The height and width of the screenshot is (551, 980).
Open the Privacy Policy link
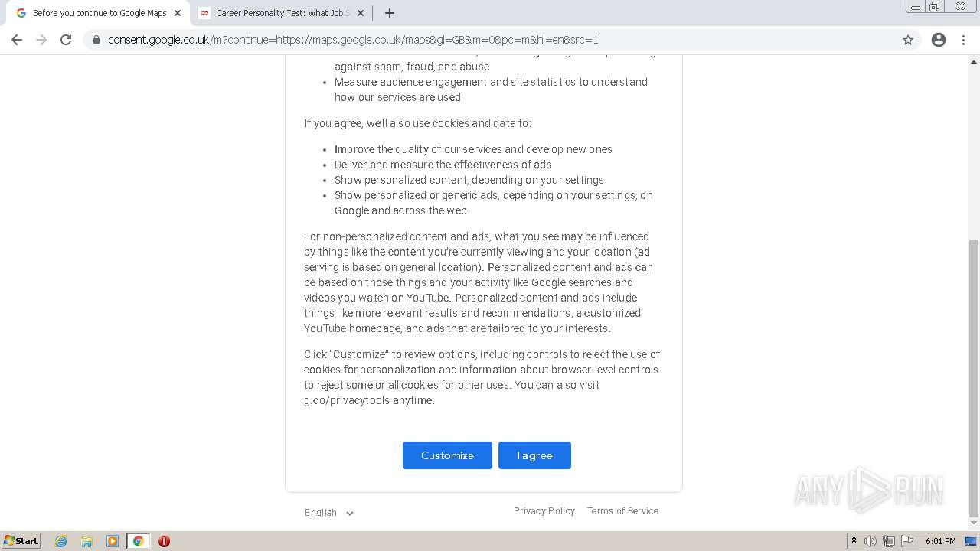[544, 511]
